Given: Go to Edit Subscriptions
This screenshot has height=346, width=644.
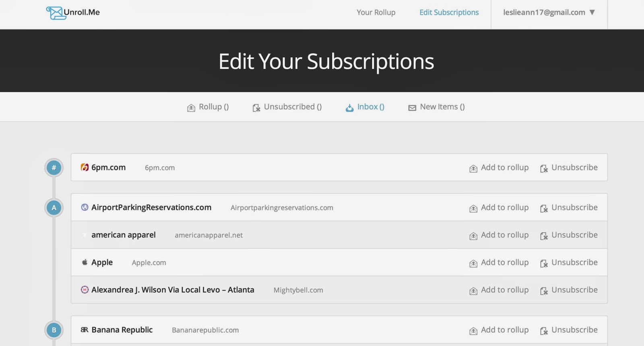Looking at the screenshot, I should point(449,12).
